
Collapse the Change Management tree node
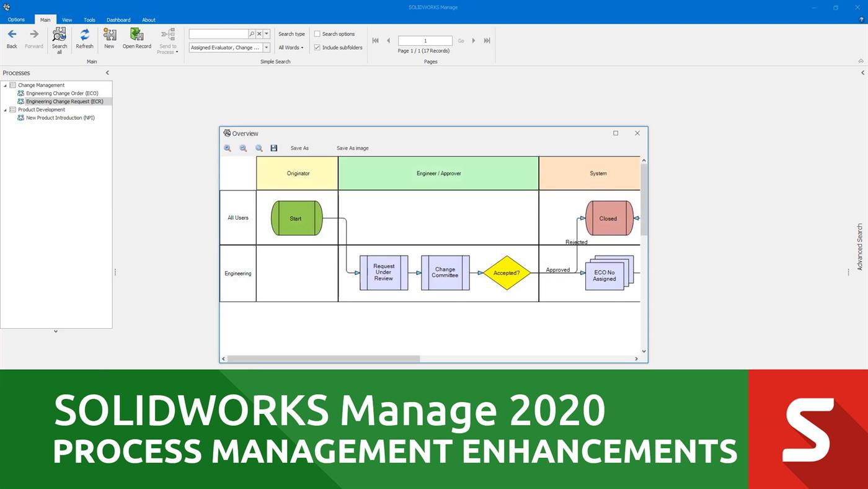pyautogui.click(x=5, y=85)
